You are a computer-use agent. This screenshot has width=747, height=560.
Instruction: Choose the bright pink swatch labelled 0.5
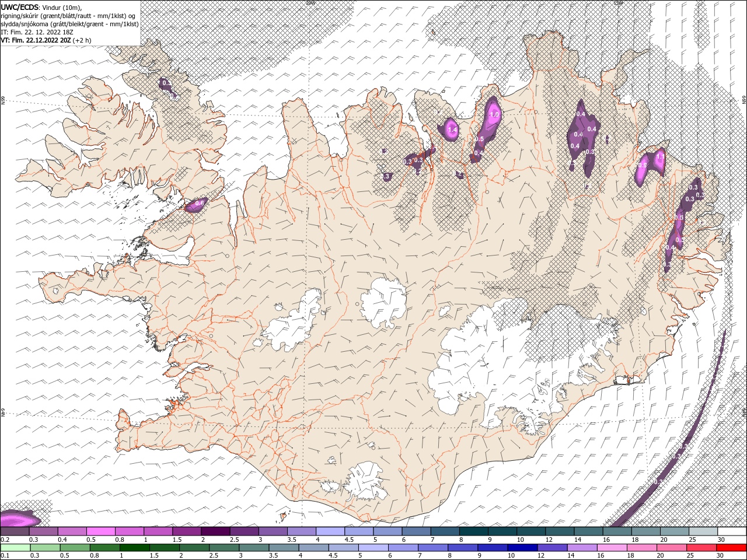(x=101, y=531)
